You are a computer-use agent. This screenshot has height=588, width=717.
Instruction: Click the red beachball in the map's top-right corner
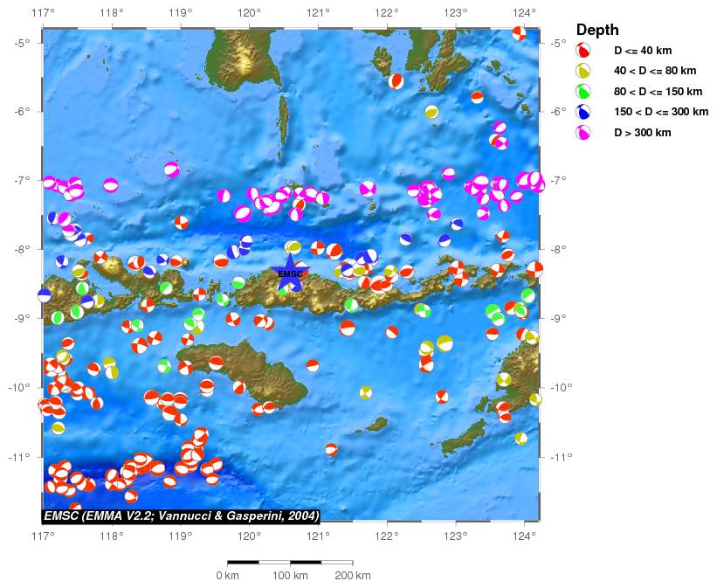519,33
